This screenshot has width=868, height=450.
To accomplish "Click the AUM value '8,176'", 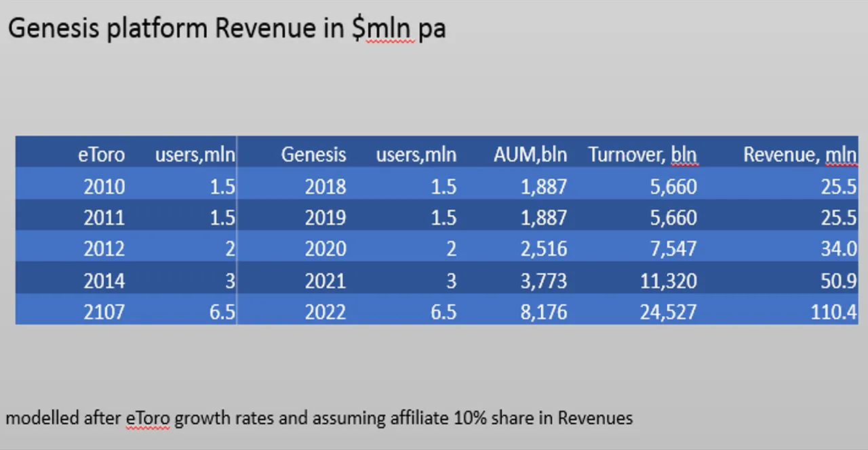I will [x=544, y=312].
